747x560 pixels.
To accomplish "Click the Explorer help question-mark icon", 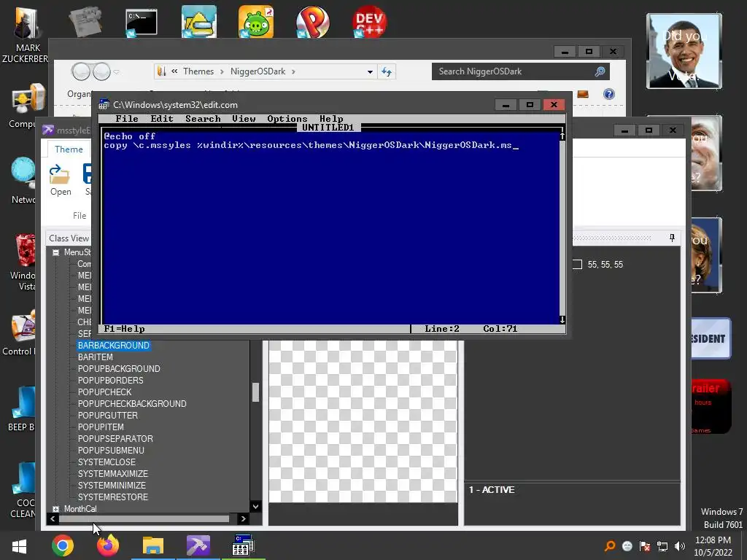I will coord(609,94).
